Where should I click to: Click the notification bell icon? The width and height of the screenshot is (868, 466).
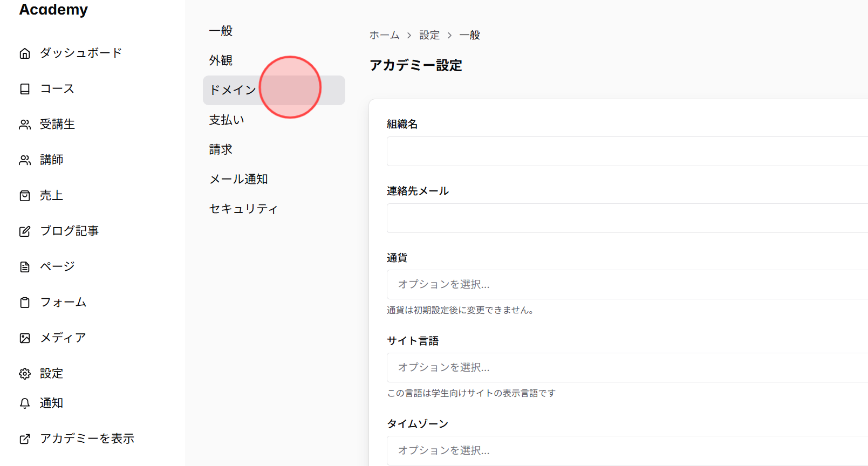pos(25,403)
